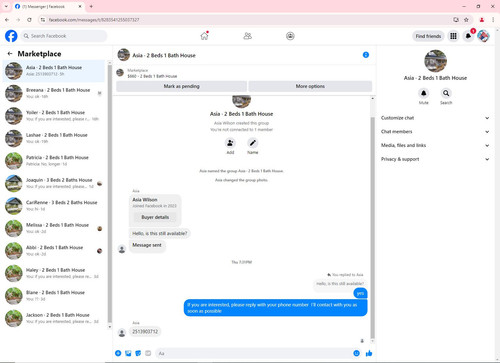This screenshot has width=500, height=363.
Task: Expand the Customize chat section
Action: pyautogui.click(x=435, y=118)
